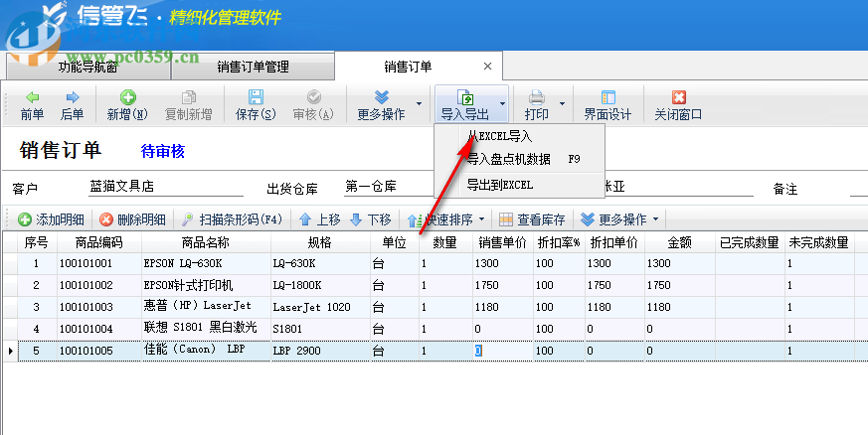Select the EPSON LQ-630K product name cell

(x=206, y=263)
